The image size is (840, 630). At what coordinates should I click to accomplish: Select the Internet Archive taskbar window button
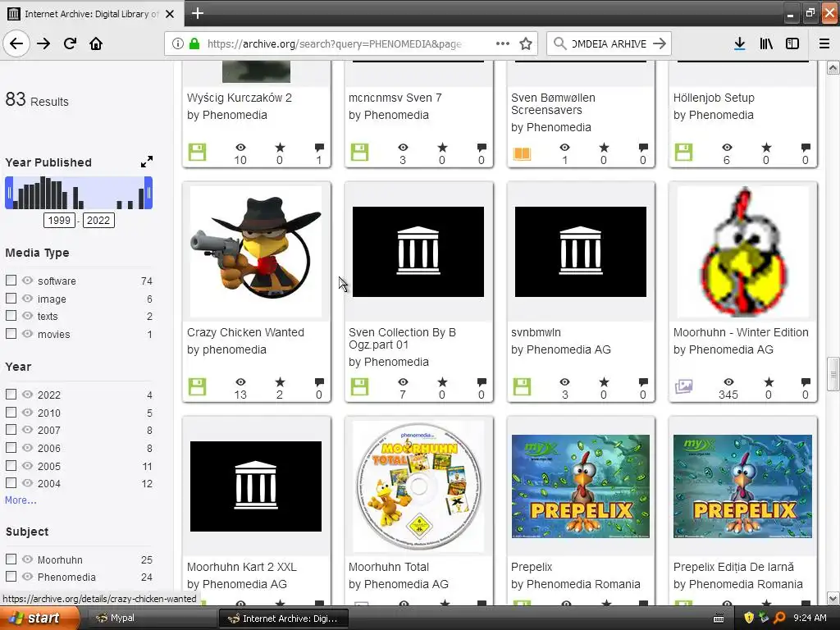point(284,618)
